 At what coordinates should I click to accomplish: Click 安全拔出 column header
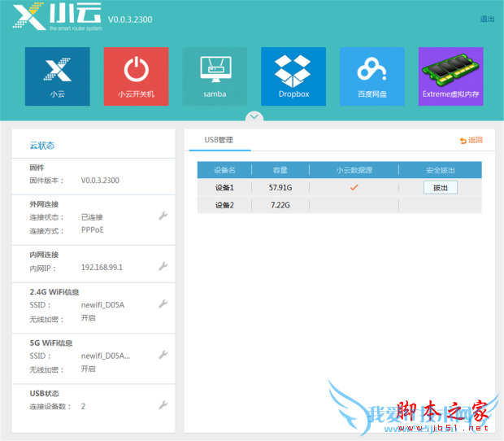pyautogui.click(x=441, y=170)
